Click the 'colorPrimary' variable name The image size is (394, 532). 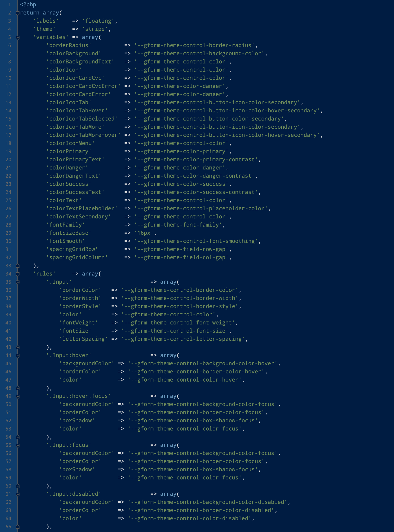pos(69,151)
